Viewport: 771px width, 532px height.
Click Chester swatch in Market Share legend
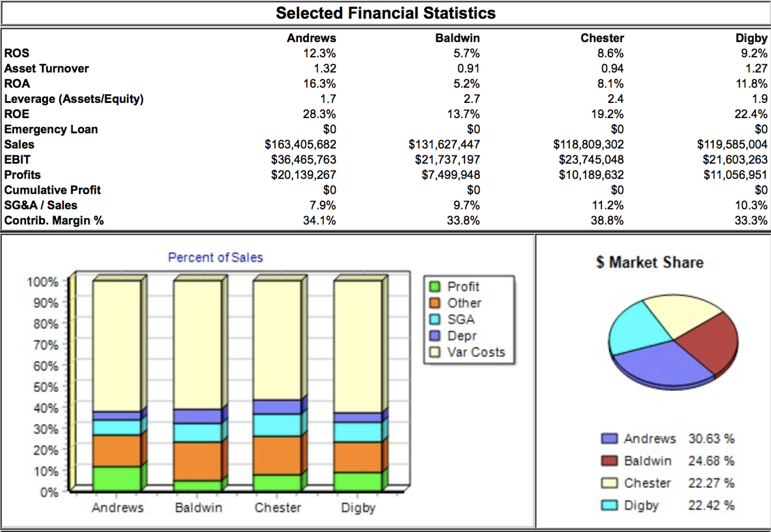(609, 483)
